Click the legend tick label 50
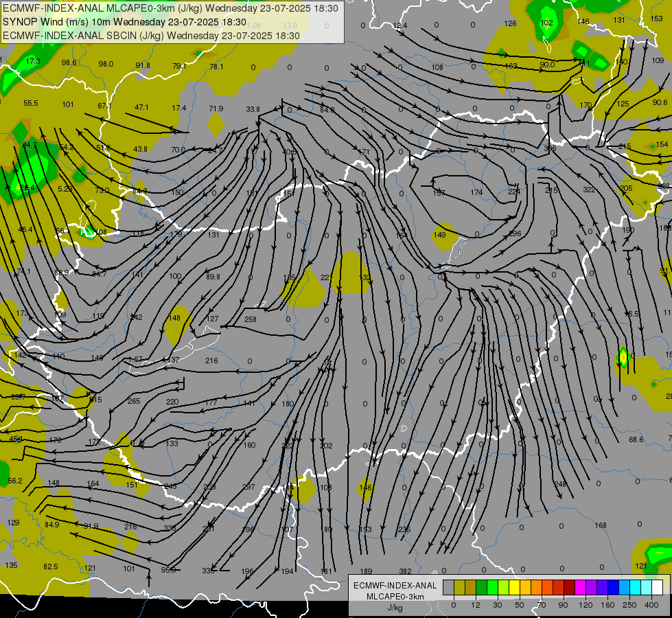Screen dimensions: 672x618 click(520, 605)
